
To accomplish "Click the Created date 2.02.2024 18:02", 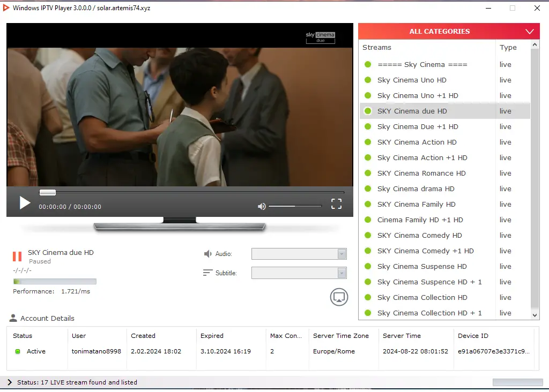I will (156, 351).
